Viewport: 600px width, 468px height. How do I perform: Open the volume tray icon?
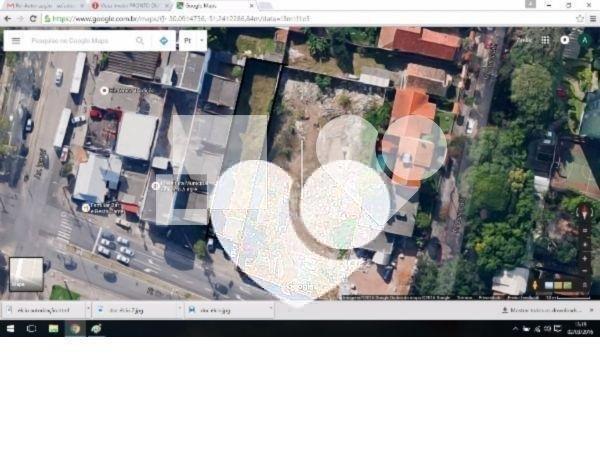tap(548, 329)
